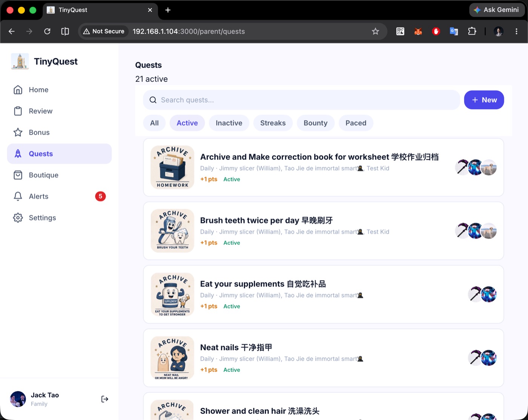528x420 pixels.
Task: Click the Not Secure warning in the address bar
Action: [x=104, y=31]
